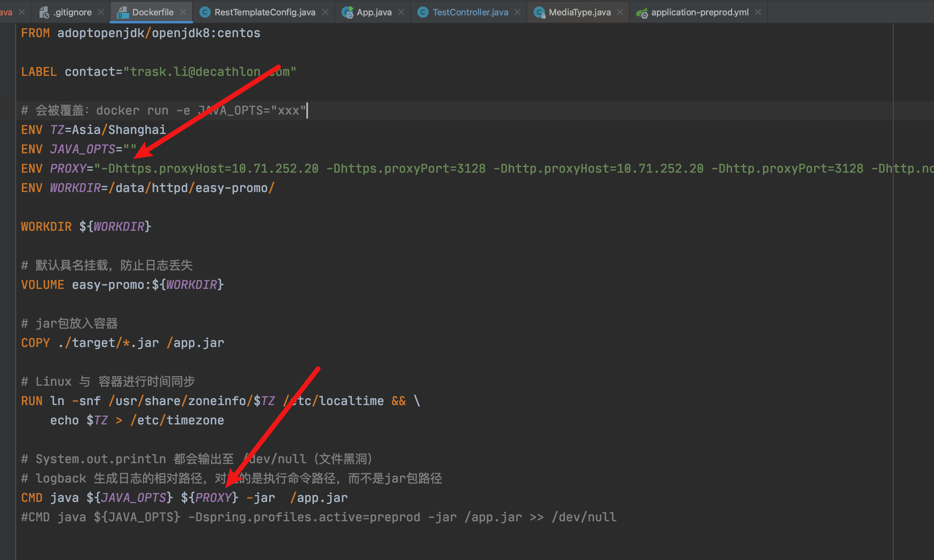The width and height of the screenshot is (934, 560).
Task: Click the App.java runnable class icon
Action: [347, 13]
